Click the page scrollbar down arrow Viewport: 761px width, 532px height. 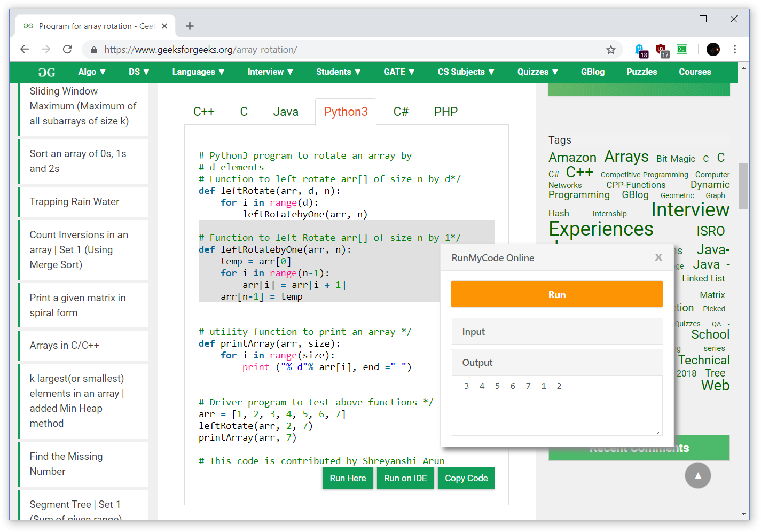coord(743,514)
